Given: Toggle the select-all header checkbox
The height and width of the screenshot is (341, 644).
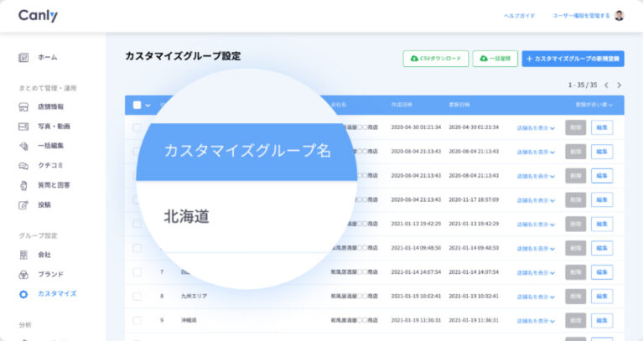Looking at the screenshot, I should pyautogui.click(x=137, y=105).
